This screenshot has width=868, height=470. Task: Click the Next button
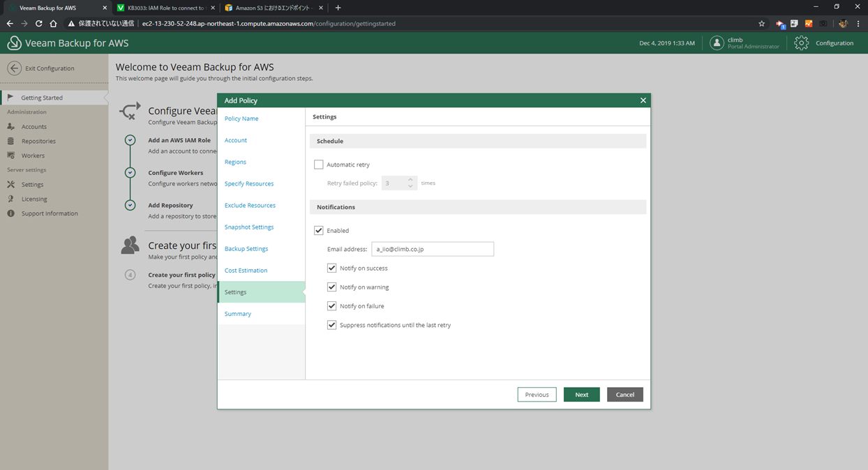[582, 395]
